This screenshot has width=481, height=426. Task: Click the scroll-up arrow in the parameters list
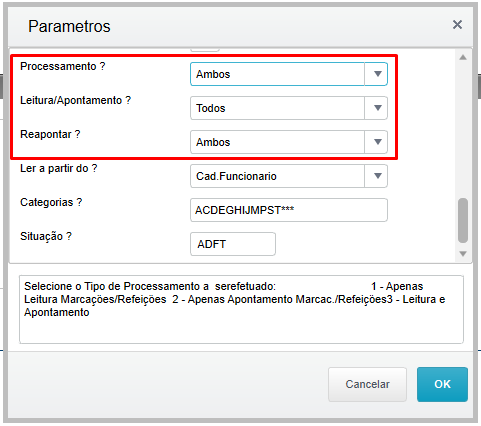pyautogui.click(x=463, y=57)
